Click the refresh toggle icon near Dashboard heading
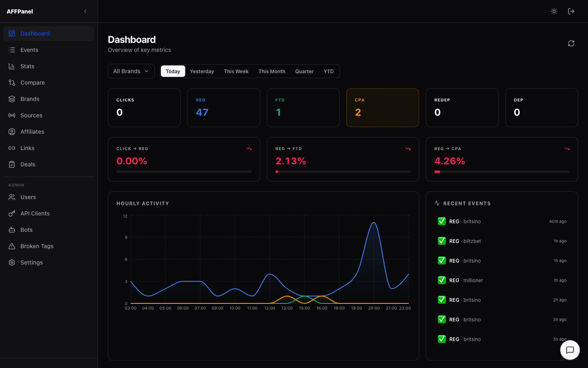This screenshot has width=588, height=368. [x=571, y=43]
